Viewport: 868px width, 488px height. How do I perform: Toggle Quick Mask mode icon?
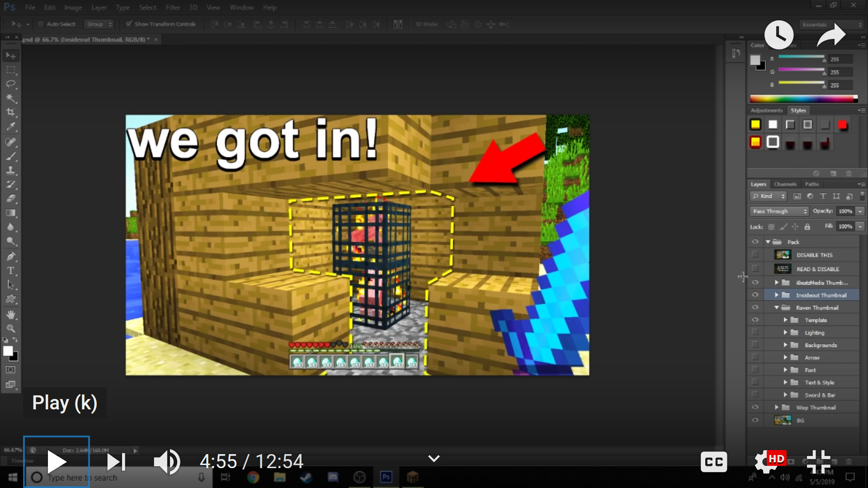pyautogui.click(x=11, y=370)
